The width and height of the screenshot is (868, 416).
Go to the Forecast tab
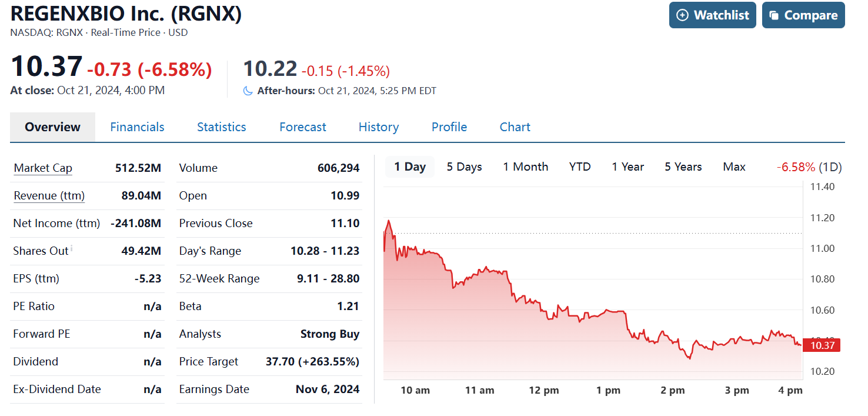(x=302, y=127)
